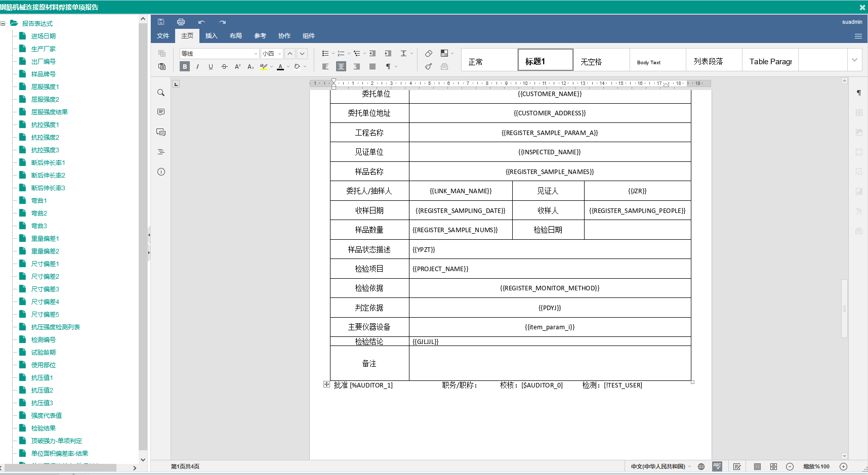
Task: Switch to the 组件 tab
Action: tap(309, 35)
